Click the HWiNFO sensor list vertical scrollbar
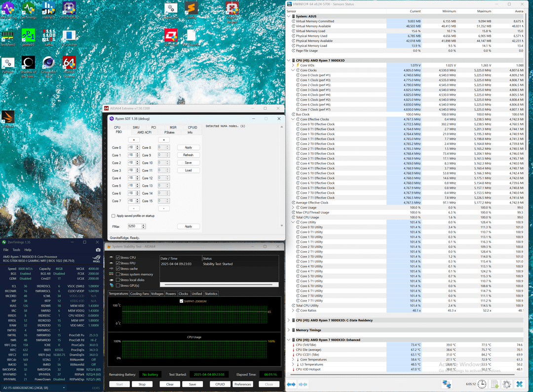The image size is (533, 392). coord(525,81)
